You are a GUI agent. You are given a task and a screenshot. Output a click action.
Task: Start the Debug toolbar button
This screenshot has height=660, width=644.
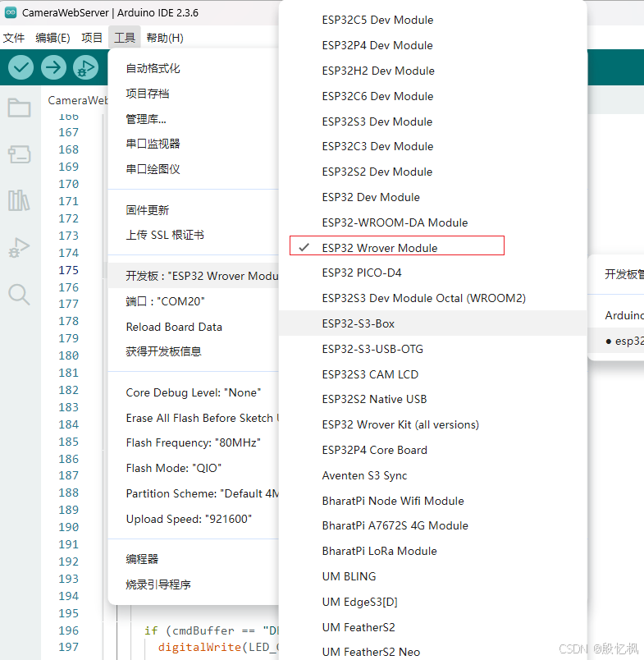[86, 67]
